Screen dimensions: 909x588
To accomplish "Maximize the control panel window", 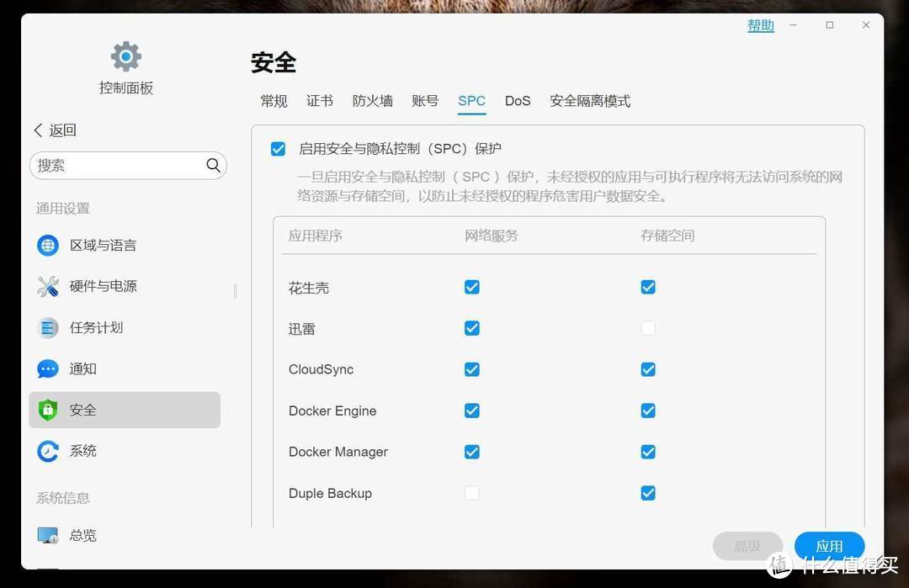I will pyautogui.click(x=830, y=25).
